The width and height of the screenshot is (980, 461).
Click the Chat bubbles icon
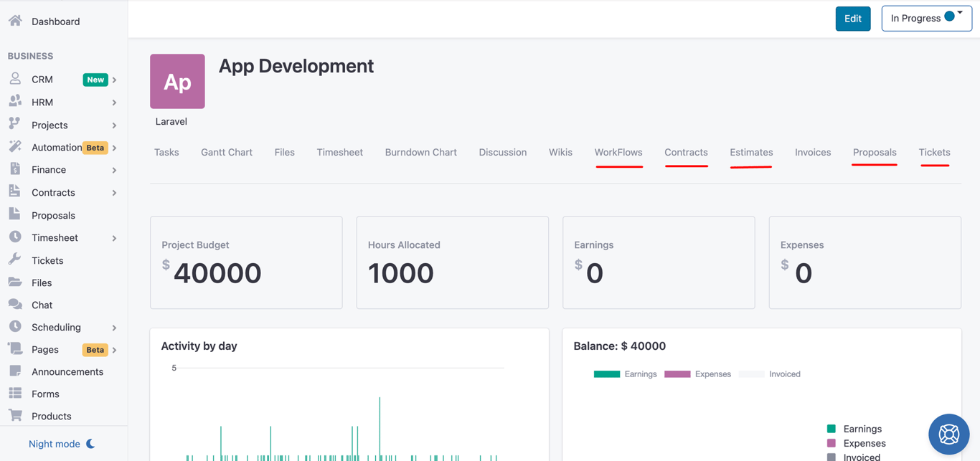click(15, 305)
